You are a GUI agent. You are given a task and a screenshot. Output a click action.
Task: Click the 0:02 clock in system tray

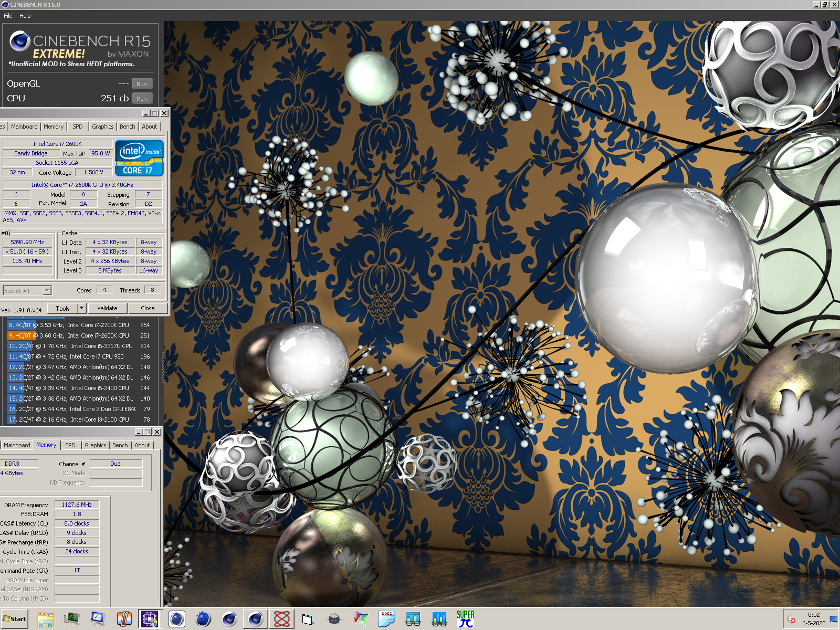tap(814, 615)
